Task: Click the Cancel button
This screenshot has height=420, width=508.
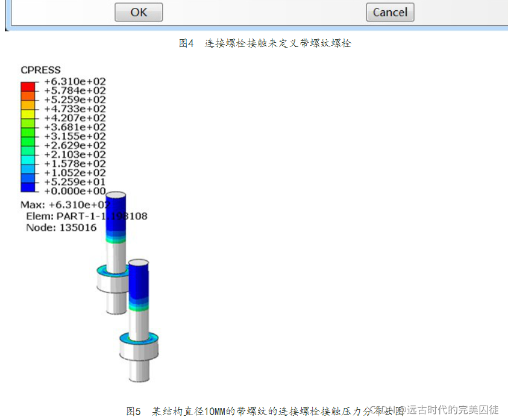Action: pyautogui.click(x=390, y=12)
